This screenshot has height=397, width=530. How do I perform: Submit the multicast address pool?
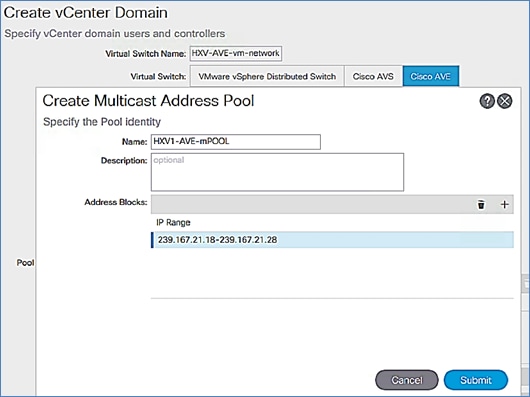(x=476, y=380)
